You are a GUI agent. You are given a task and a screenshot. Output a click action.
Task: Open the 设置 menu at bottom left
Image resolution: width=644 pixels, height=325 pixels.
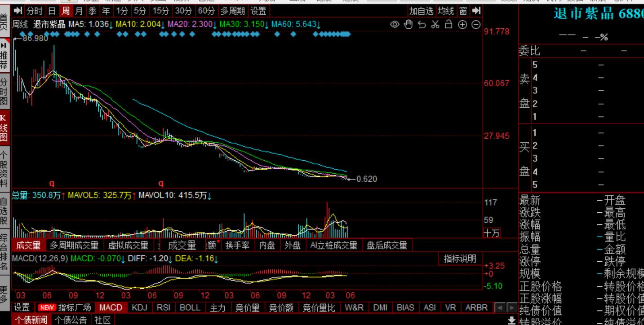tap(22, 307)
